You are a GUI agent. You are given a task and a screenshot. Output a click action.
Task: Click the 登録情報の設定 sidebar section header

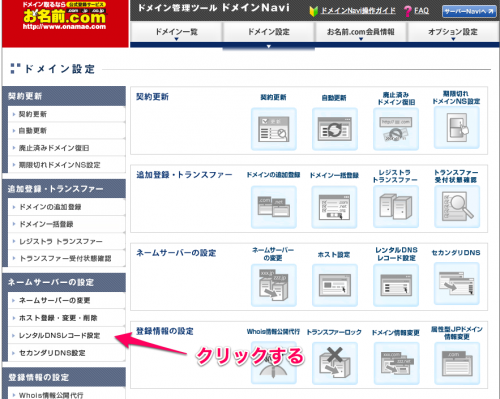64,377
